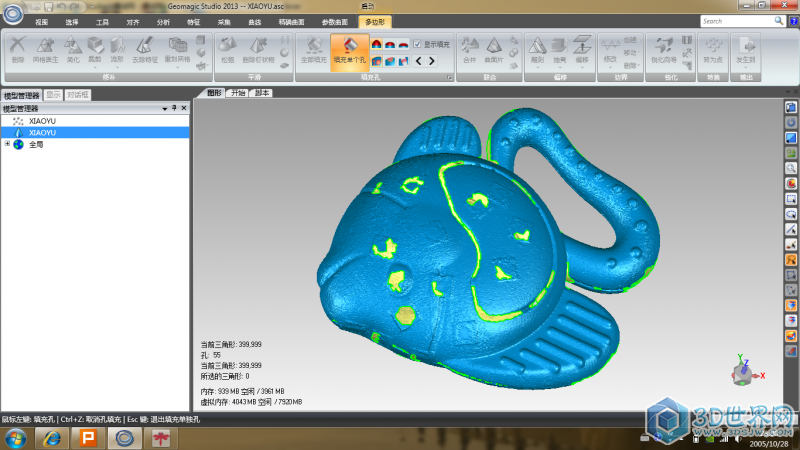This screenshot has width=800, height=450.
Task: Click the 创建 boundary button
Action: pos(631,40)
